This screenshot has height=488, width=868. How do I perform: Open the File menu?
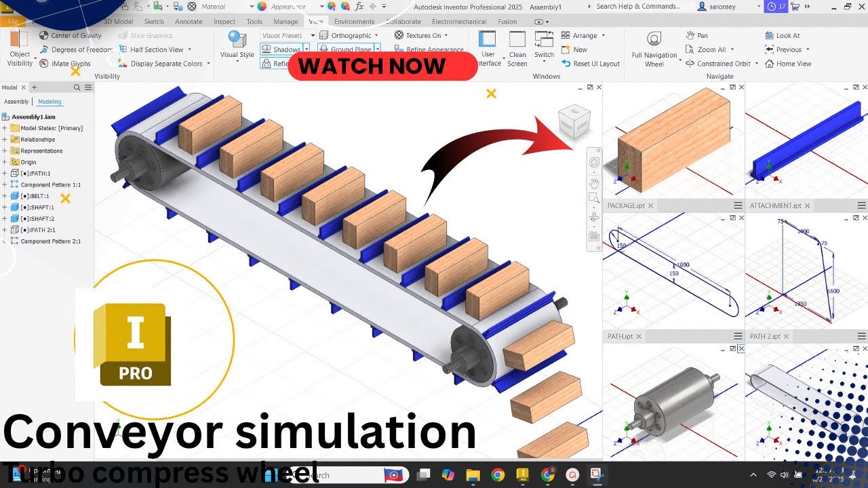[13, 22]
